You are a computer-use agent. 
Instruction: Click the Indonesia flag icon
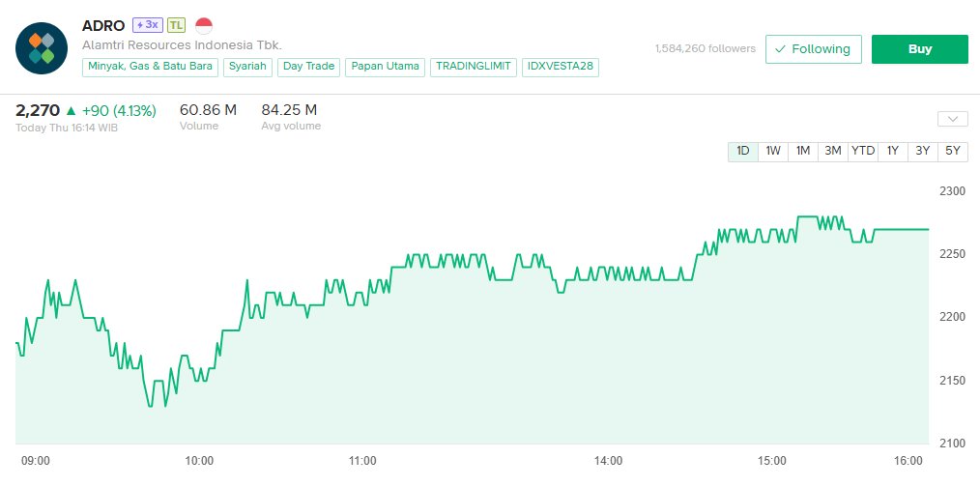coord(204,26)
